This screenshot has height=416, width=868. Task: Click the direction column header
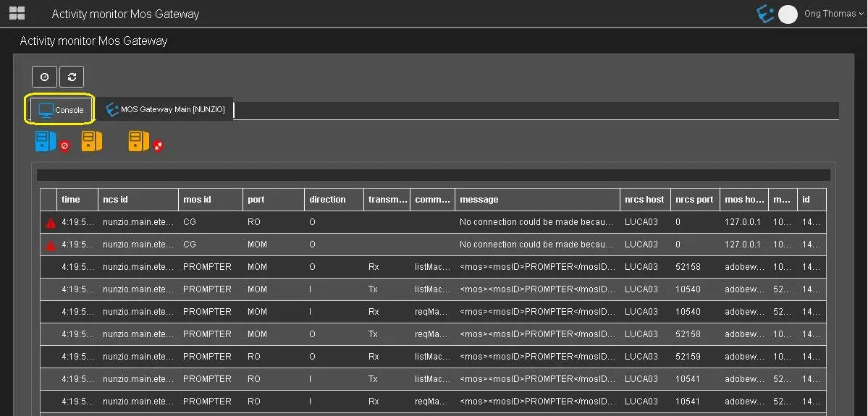pos(327,200)
